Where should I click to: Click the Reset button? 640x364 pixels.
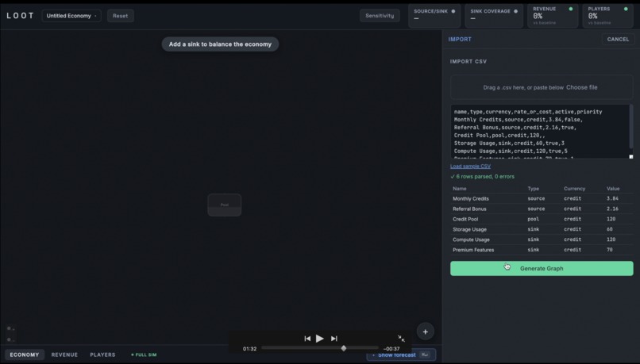[121, 16]
